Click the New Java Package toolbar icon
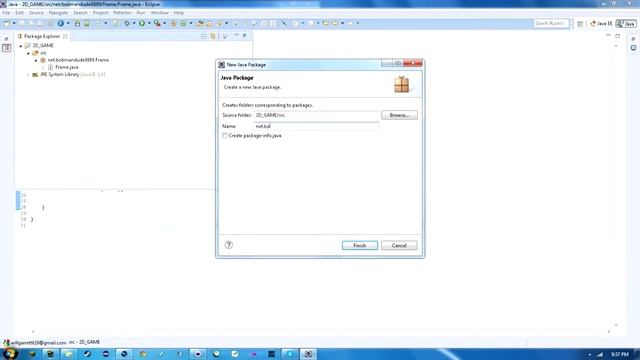 173,23
